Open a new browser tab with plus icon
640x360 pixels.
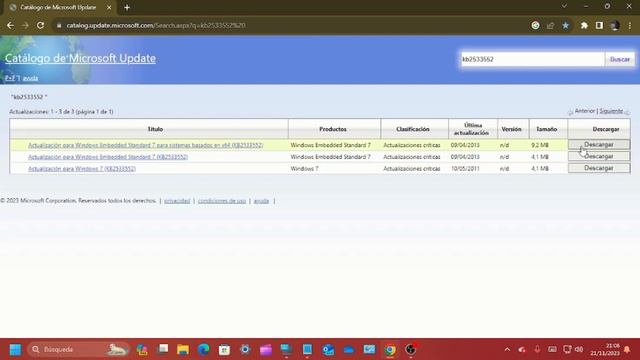click(127, 7)
